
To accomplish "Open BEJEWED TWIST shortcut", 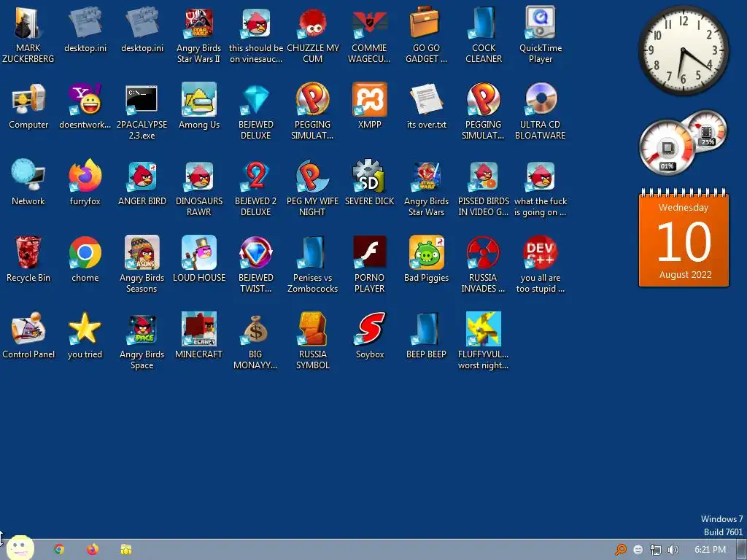I will point(256,265).
